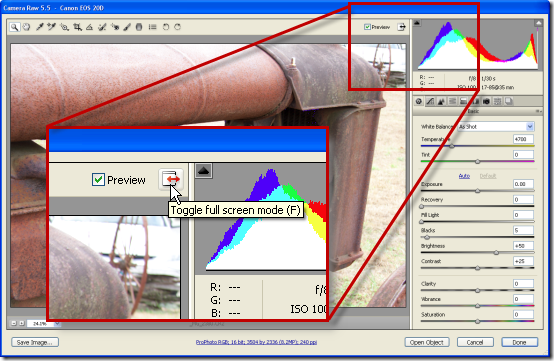Open the Basic panel flyout menu
The width and height of the screenshot is (554, 361).
(x=538, y=111)
